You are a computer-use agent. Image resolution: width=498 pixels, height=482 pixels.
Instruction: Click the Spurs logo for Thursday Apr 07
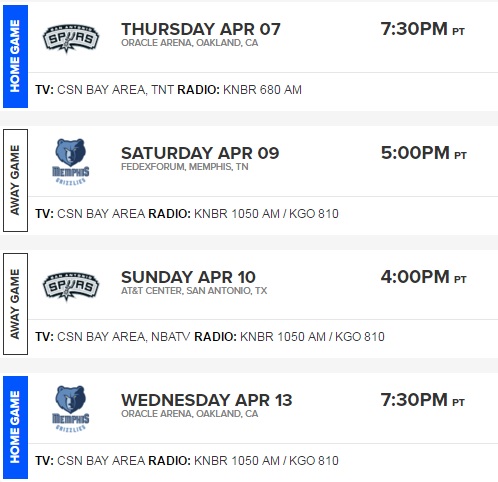tap(71, 38)
